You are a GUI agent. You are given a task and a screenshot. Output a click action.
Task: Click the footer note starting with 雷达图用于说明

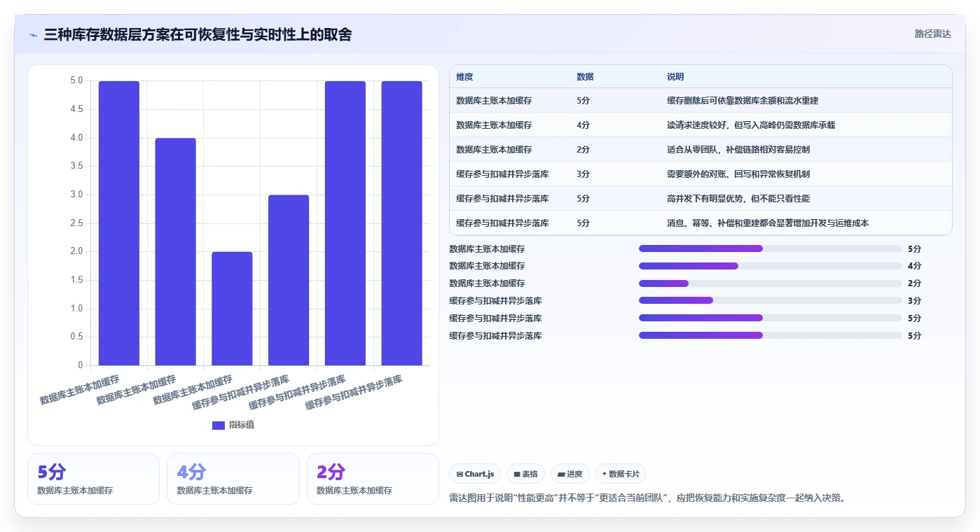(649, 498)
